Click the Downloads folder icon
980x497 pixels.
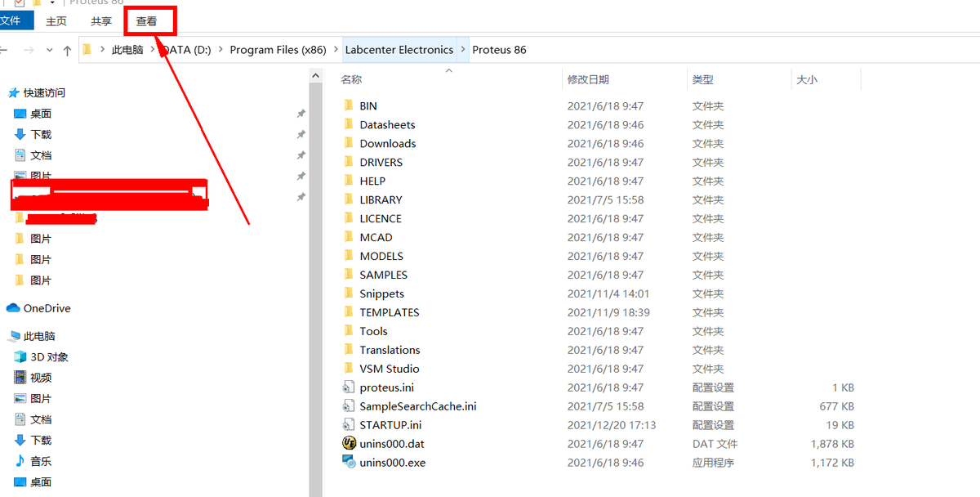[349, 144]
